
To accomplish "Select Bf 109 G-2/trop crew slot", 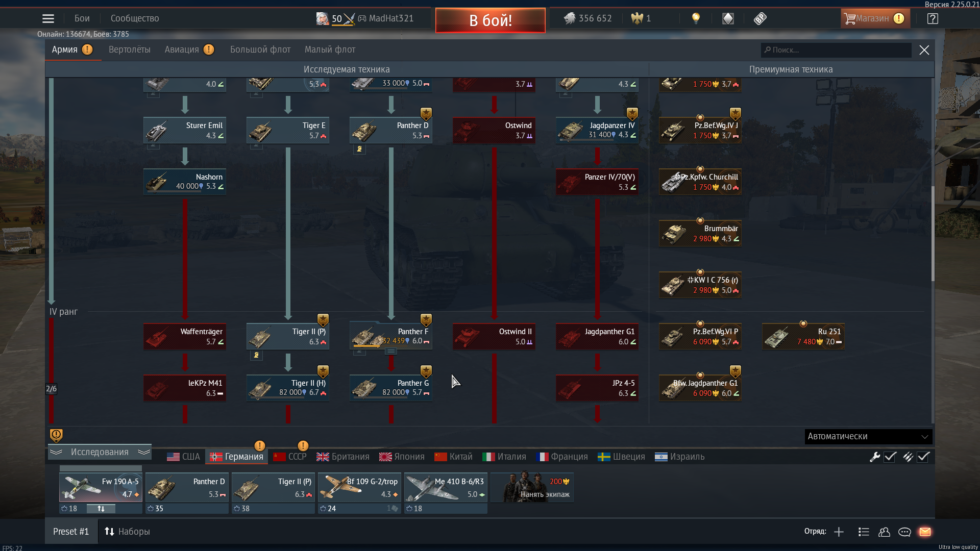I will tap(359, 488).
